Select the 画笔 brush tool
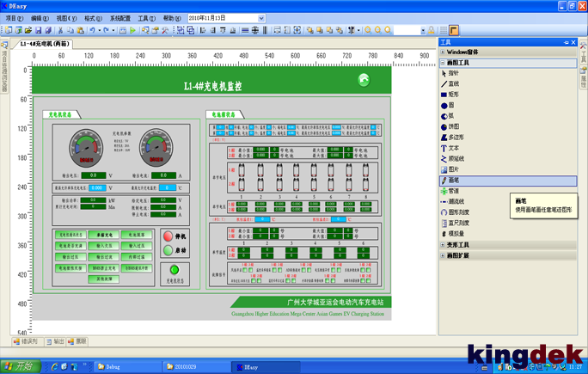The image size is (588, 374). (x=453, y=181)
